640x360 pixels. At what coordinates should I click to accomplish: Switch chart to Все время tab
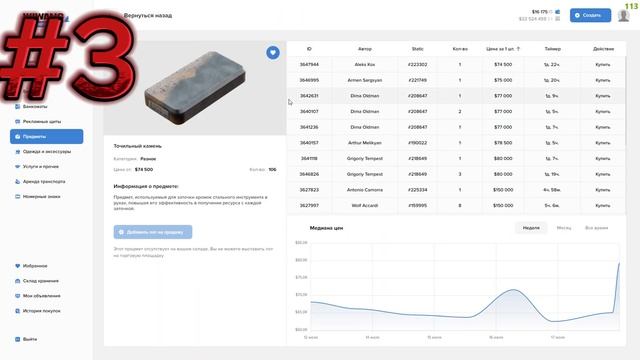coord(596,228)
